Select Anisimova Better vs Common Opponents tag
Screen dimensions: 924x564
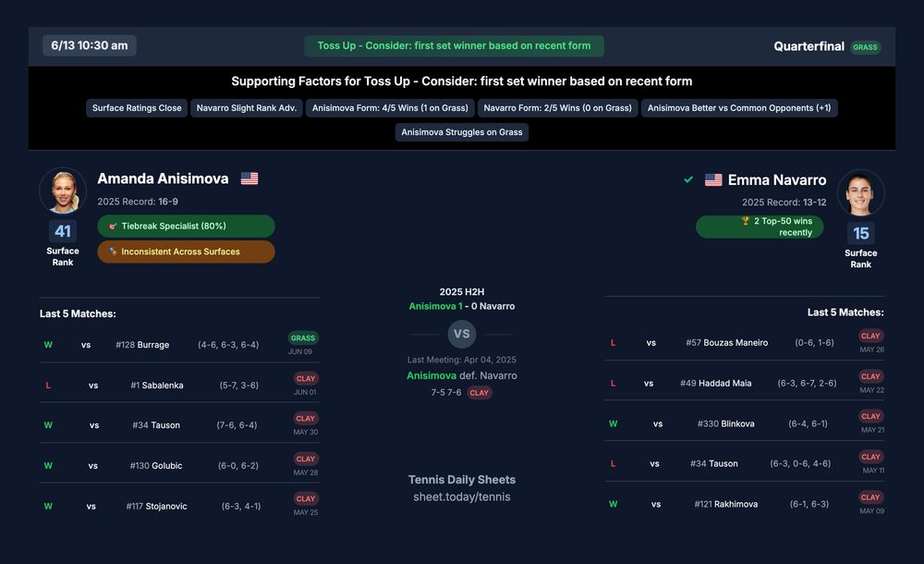pos(739,108)
